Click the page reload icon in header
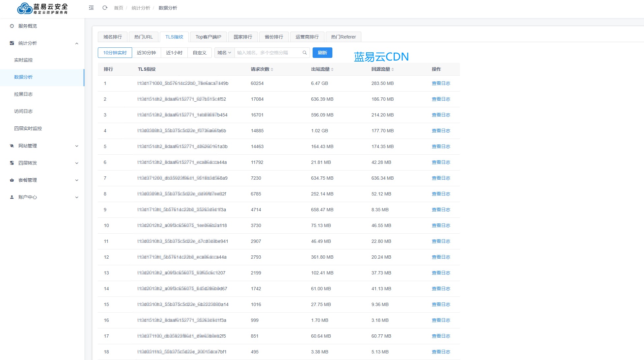 coord(105,8)
